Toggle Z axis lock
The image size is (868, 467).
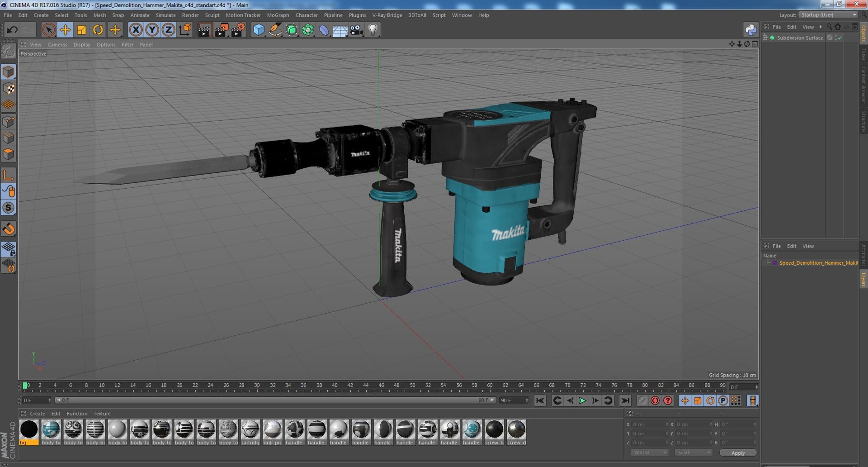point(169,30)
